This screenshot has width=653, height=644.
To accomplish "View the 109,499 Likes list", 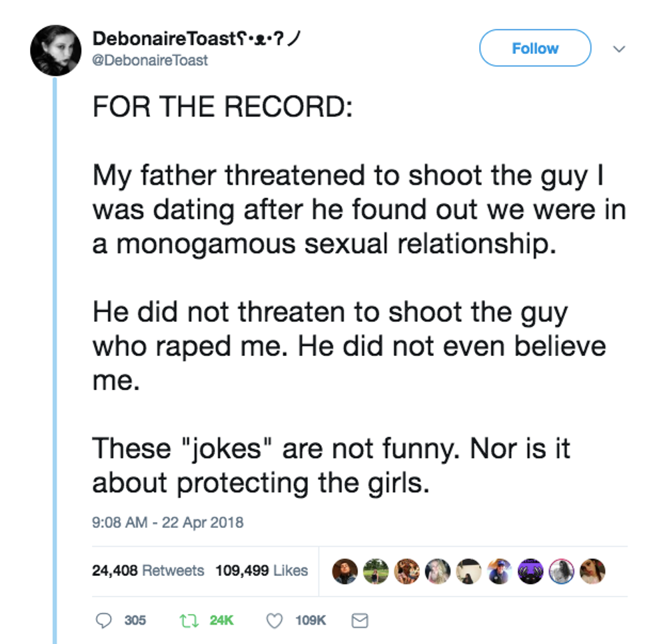I will point(261,571).
